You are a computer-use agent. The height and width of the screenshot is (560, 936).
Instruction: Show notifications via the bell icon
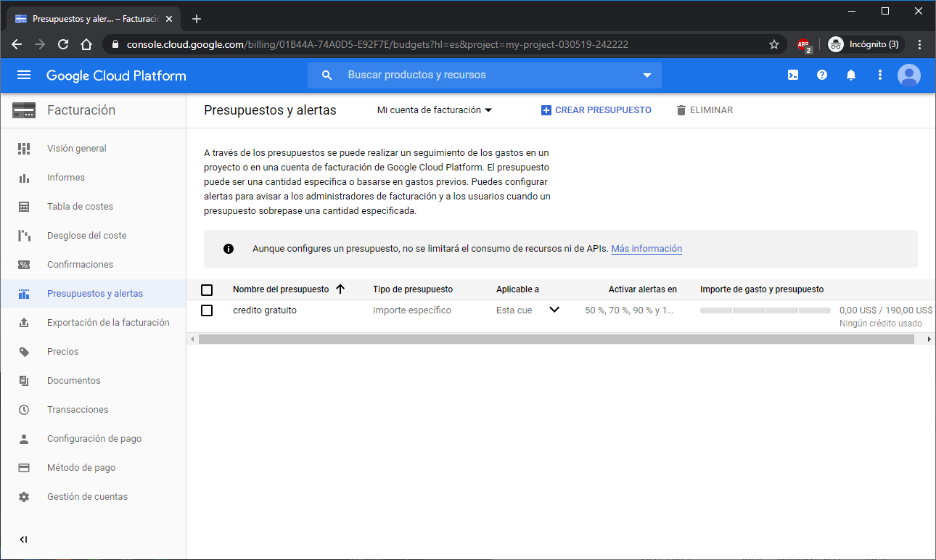coord(851,75)
